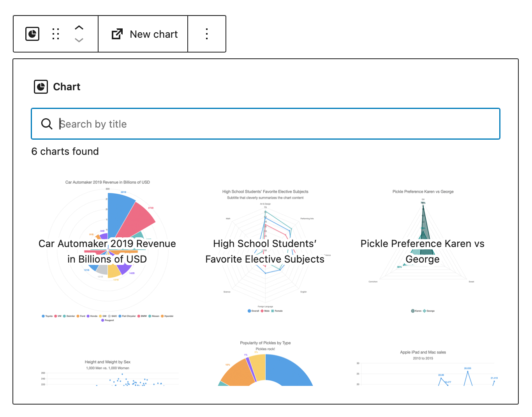Viewport: 532px width, 417px height.
Task: Move the block up with the up chevron
Action: click(x=79, y=28)
